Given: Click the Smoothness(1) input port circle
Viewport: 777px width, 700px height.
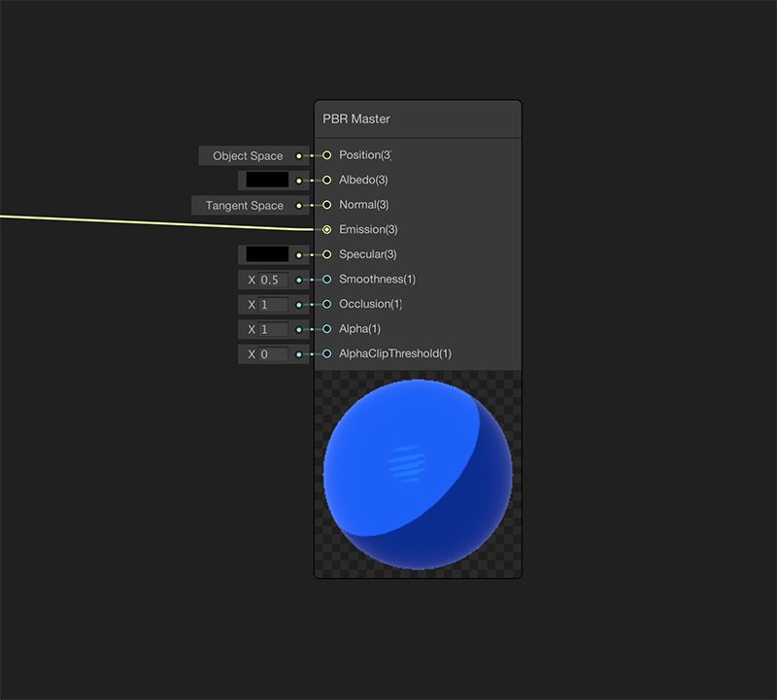Looking at the screenshot, I should (x=326, y=280).
